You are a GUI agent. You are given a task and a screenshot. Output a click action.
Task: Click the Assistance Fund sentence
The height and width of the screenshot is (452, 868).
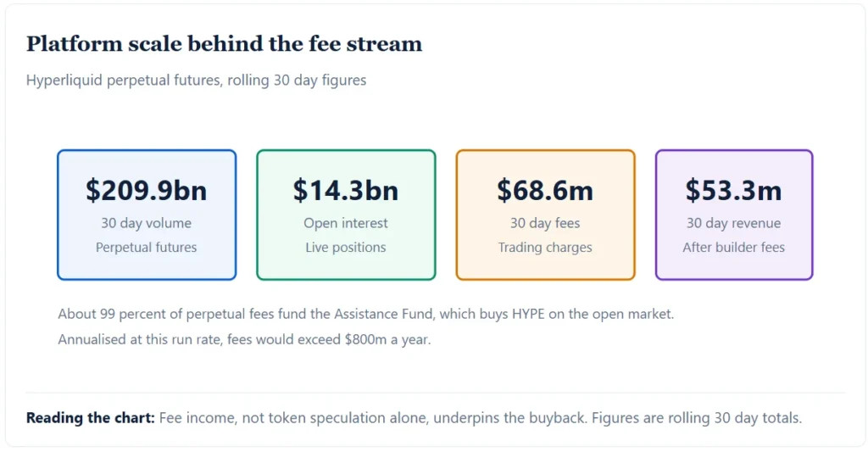[x=366, y=314]
